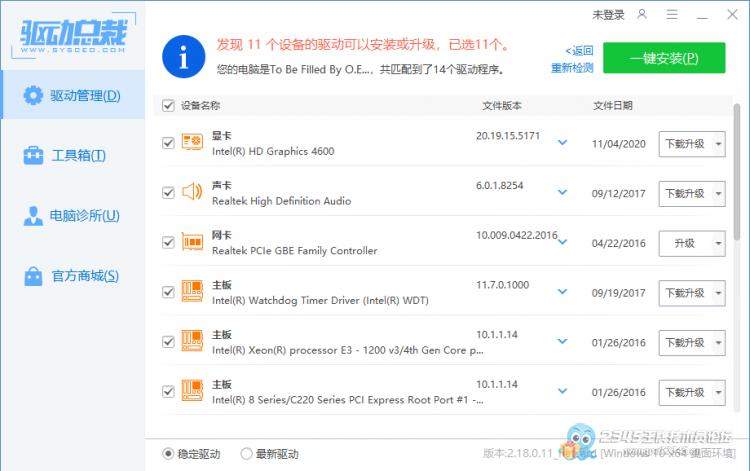The image size is (750, 471).
Task: Open dropdown arrow beside Xeon processor 下载升级
Action: (x=718, y=343)
